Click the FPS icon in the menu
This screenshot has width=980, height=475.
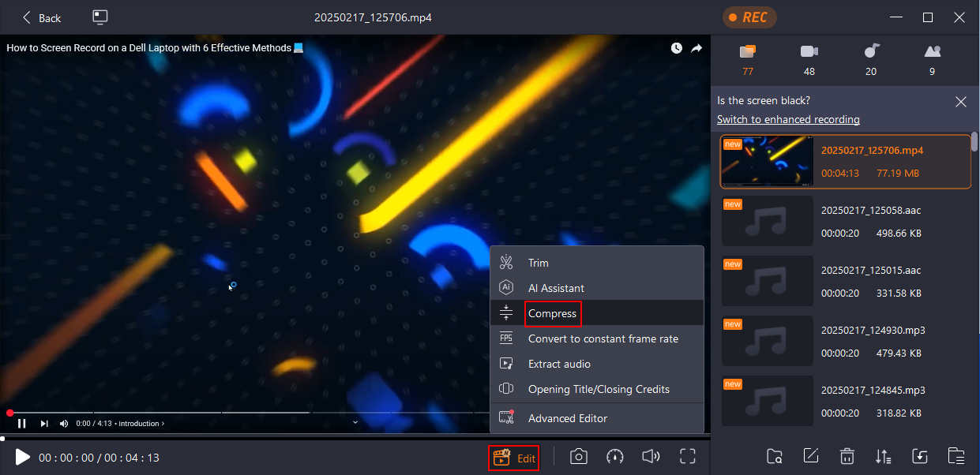(x=506, y=338)
